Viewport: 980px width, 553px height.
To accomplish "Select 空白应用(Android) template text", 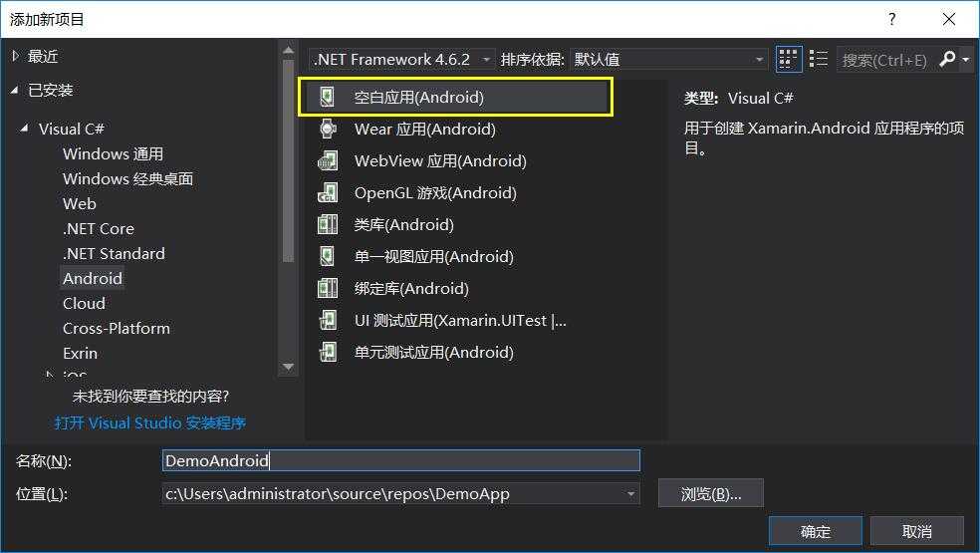I will point(418,97).
